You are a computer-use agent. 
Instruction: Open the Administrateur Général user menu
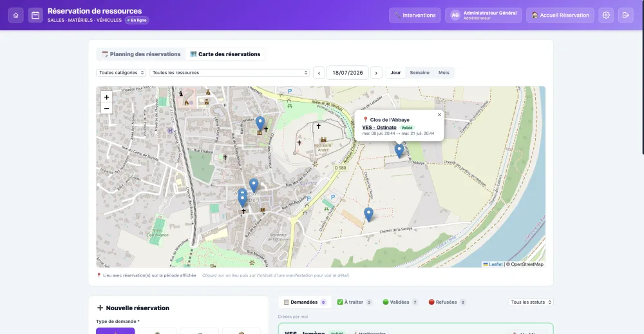tap(484, 15)
